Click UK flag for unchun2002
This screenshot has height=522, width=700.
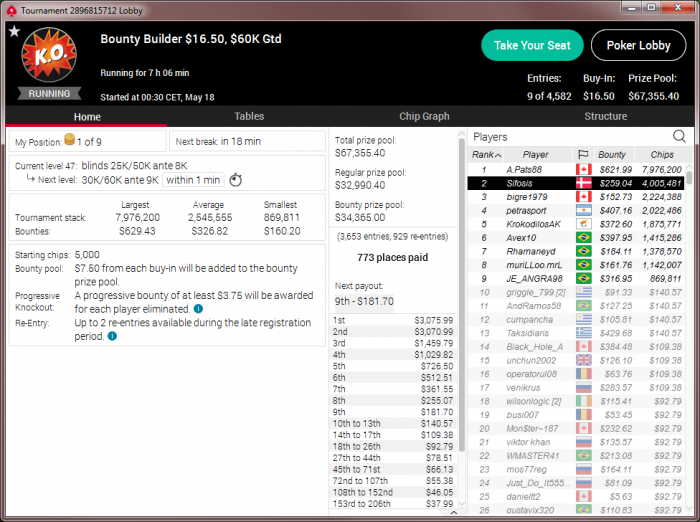583,360
